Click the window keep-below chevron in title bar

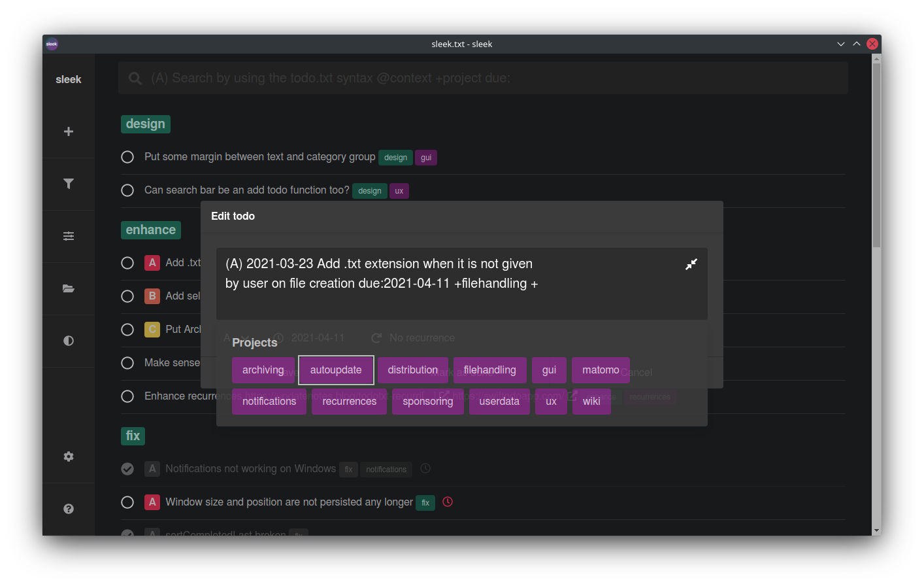click(841, 44)
